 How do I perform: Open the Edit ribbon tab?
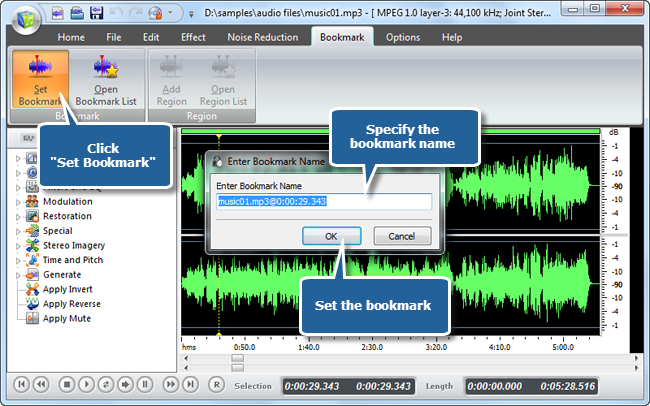click(151, 37)
